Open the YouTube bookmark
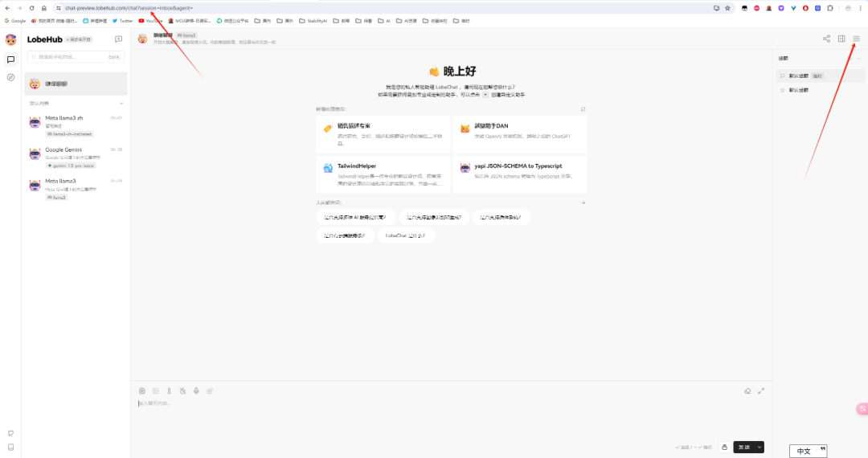 pyautogui.click(x=150, y=21)
